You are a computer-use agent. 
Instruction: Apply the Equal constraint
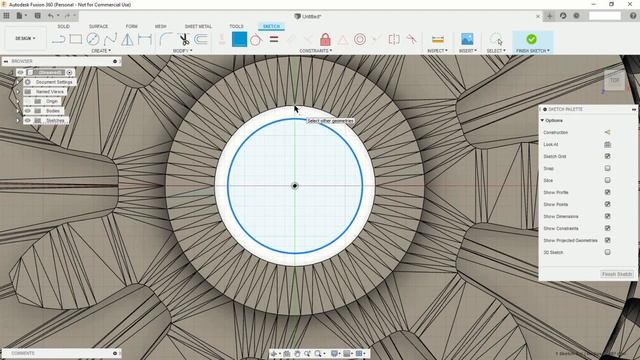click(x=274, y=39)
